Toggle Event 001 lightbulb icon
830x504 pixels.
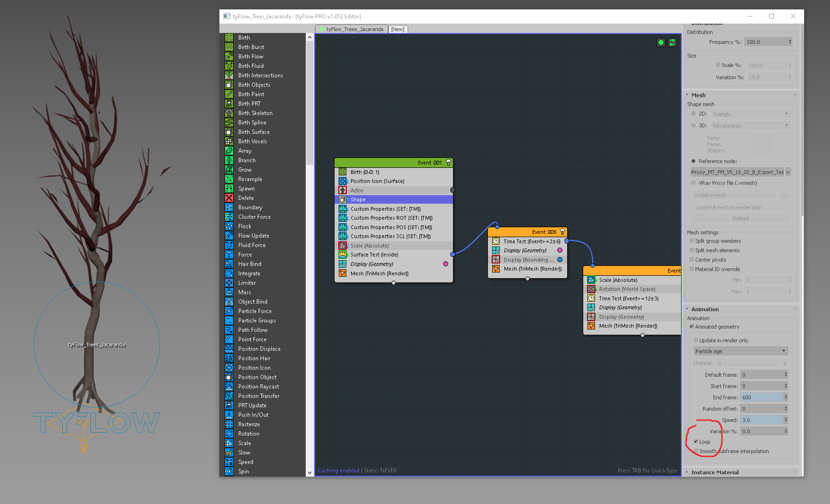click(x=448, y=163)
